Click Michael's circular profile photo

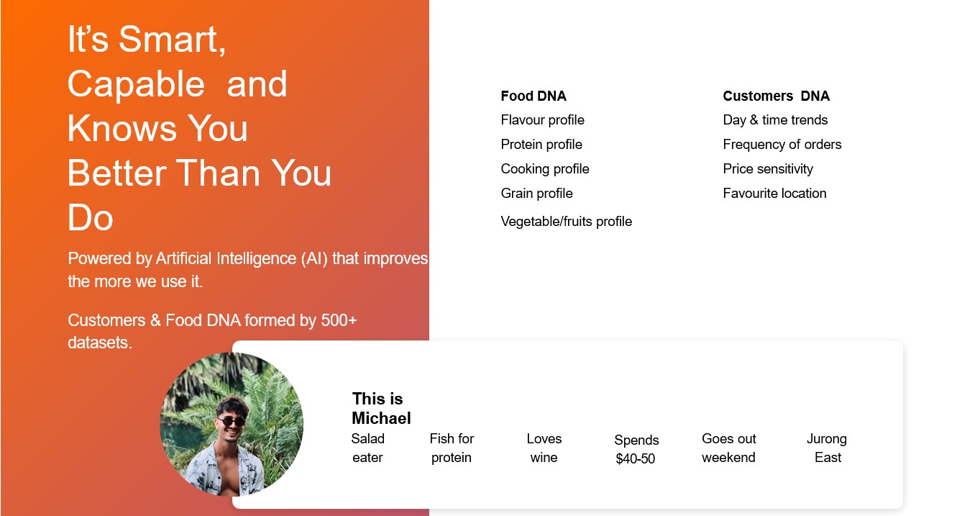coord(232,424)
